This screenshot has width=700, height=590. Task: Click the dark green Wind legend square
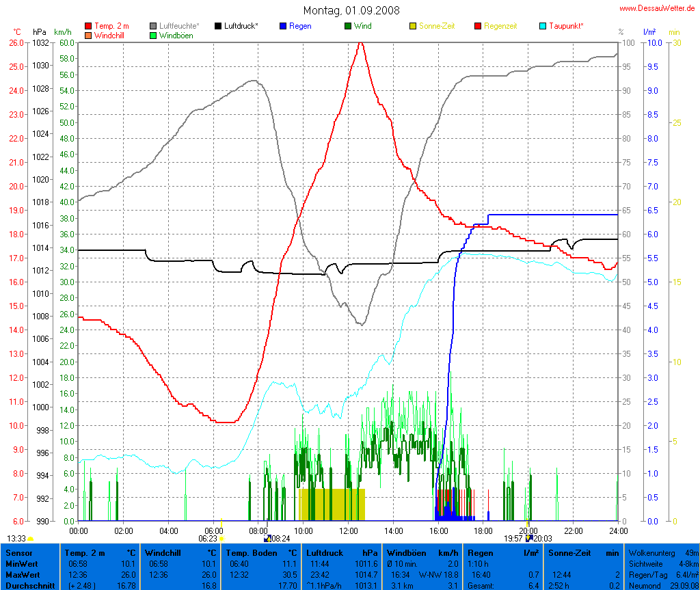click(x=348, y=26)
